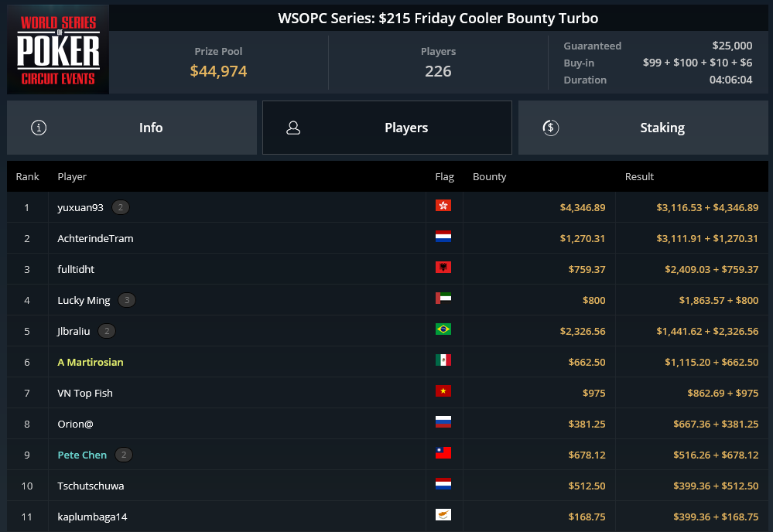Click the Brazil flag for Jlbraliu
The height and width of the screenshot is (532, 773).
pos(443,329)
